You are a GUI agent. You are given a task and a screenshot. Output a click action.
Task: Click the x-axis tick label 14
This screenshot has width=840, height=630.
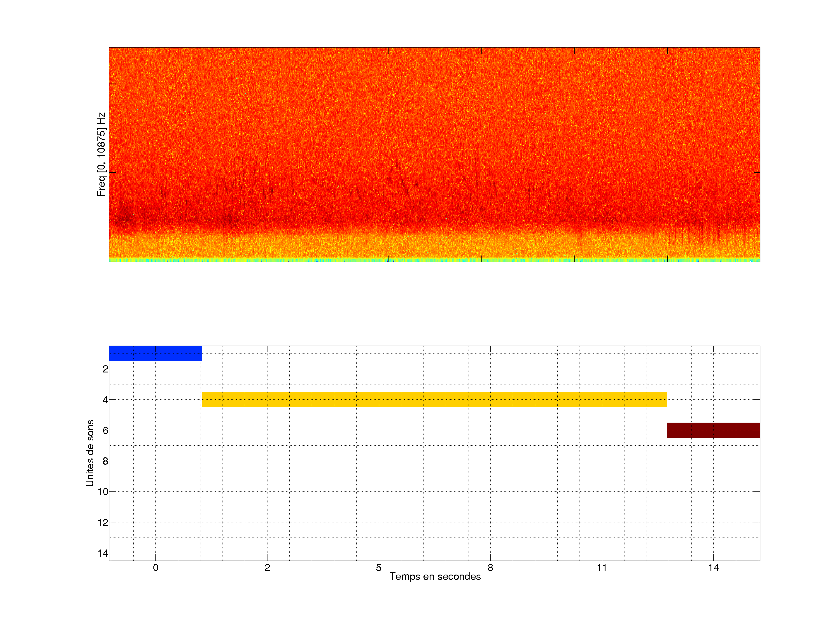click(713, 568)
